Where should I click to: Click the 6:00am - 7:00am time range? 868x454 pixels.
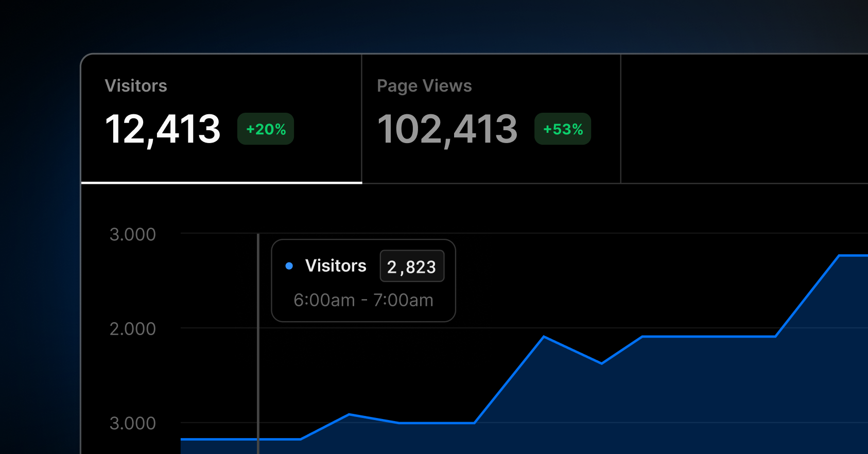[x=363, y=300]
